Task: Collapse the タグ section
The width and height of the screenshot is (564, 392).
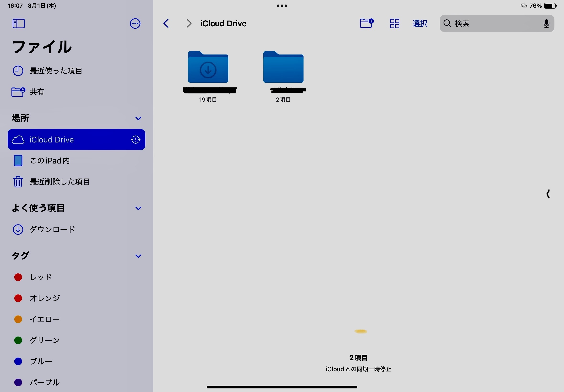Action: point(138,256)
